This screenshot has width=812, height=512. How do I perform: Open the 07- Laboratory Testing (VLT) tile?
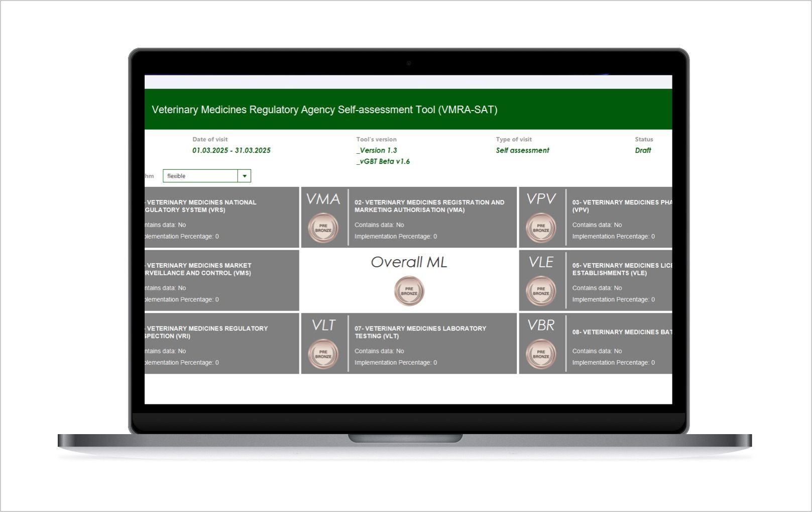409,343
